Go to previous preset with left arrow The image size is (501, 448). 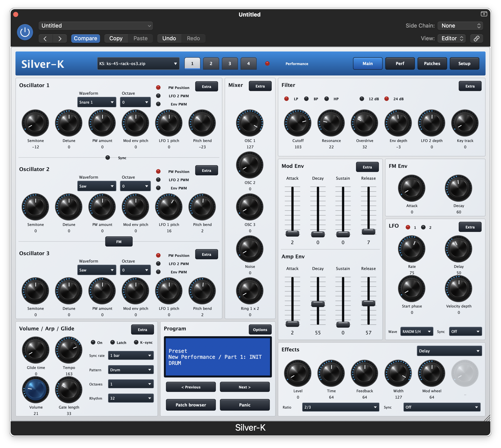[x=45, y=38]
